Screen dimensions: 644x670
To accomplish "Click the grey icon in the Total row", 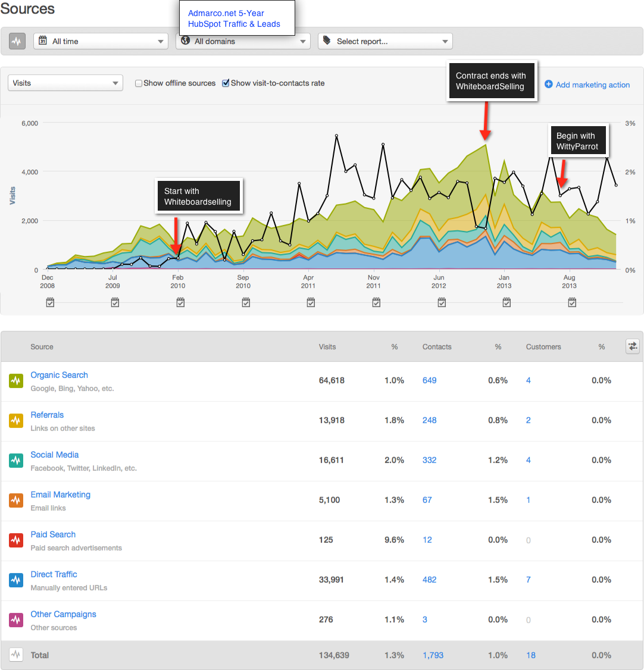I will point(16,655).
